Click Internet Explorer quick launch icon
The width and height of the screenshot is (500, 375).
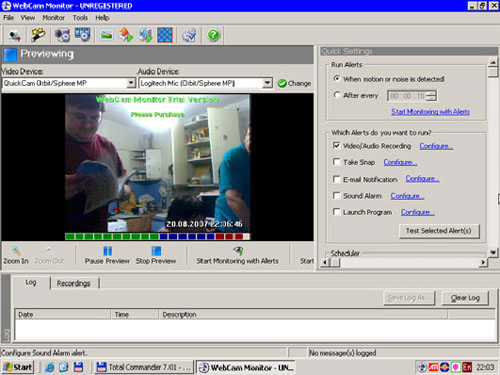[x=50, y=367]
